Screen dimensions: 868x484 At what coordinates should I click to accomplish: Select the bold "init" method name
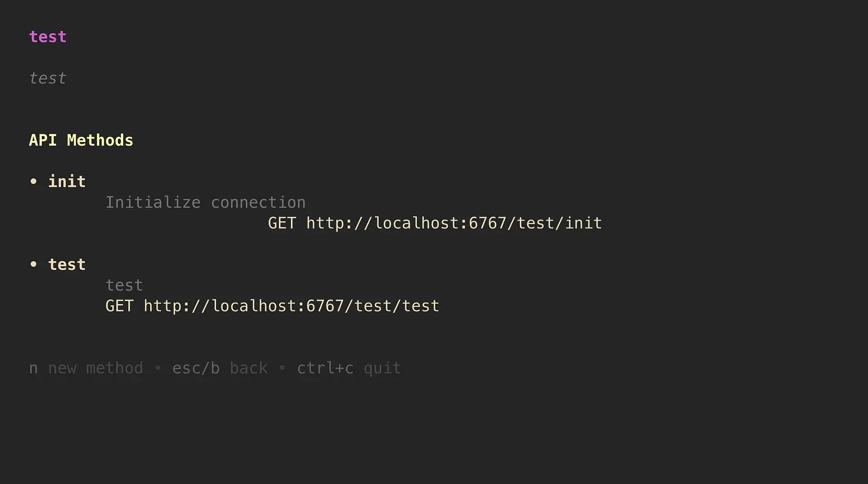click(67, 182)
